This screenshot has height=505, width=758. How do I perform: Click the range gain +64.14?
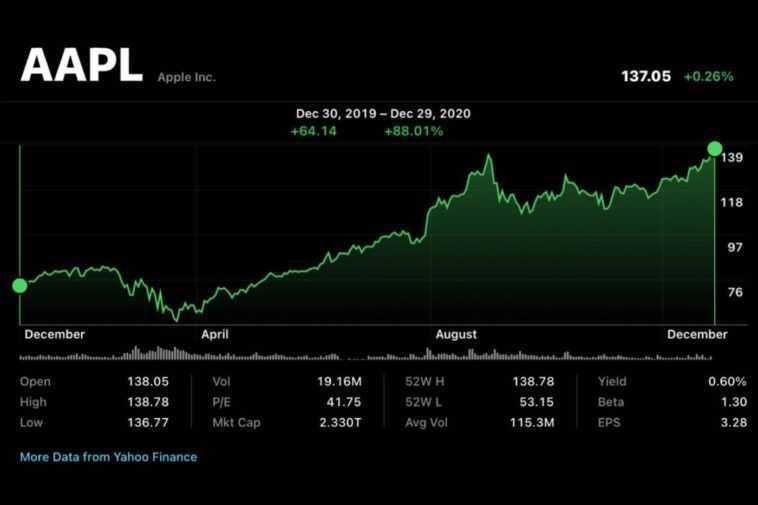click(313, 131)
